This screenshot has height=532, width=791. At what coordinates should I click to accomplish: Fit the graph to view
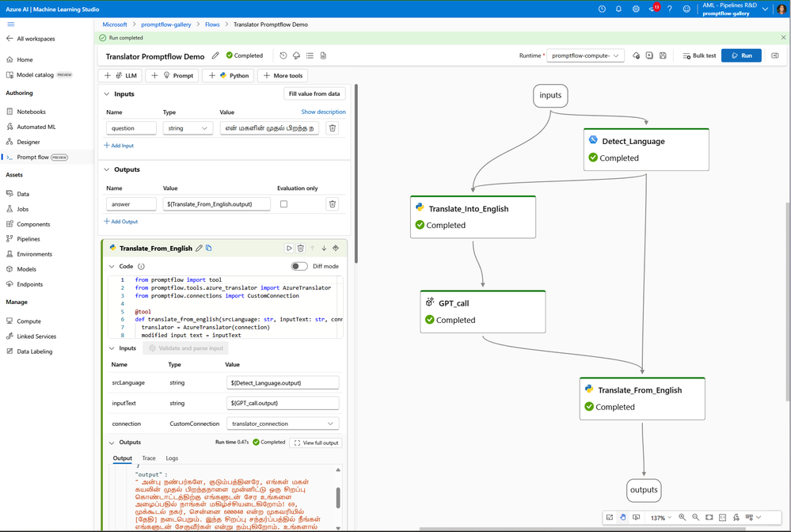(709, 518)
